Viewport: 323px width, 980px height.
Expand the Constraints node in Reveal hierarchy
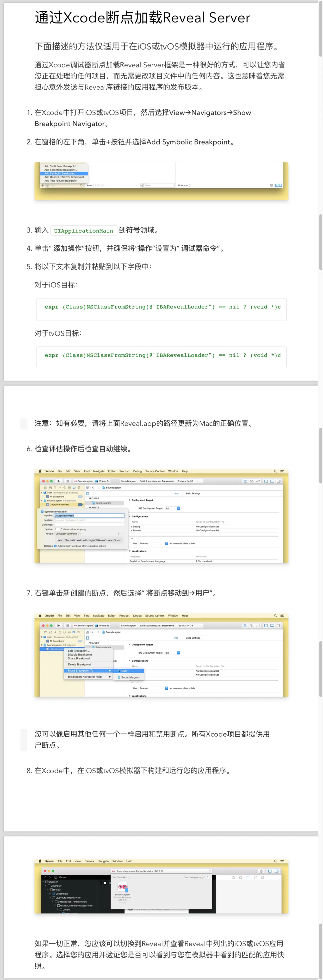50,894
